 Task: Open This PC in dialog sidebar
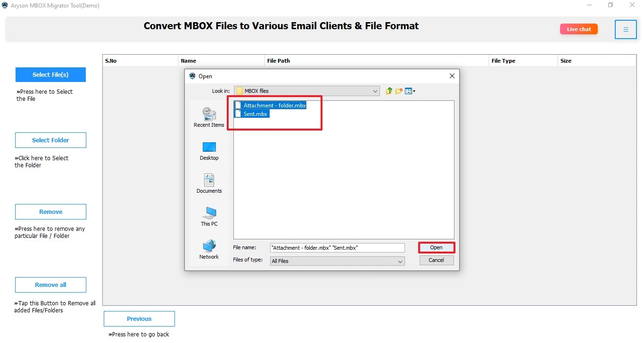pos(209,217)
